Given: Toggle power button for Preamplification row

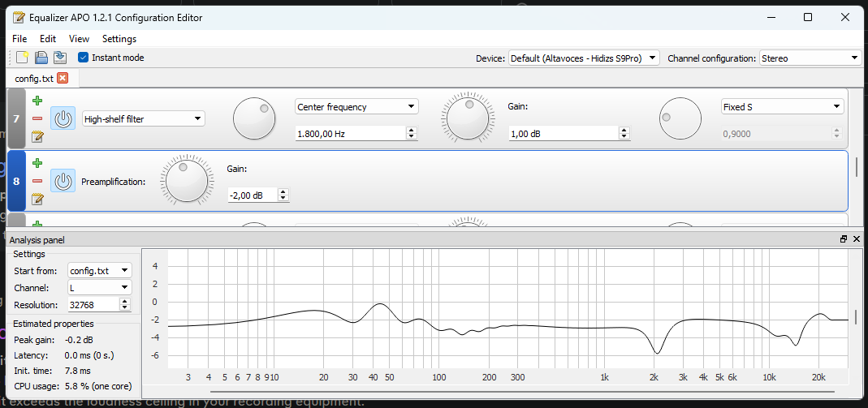Looking at the screenshot, I should [63, 181].
